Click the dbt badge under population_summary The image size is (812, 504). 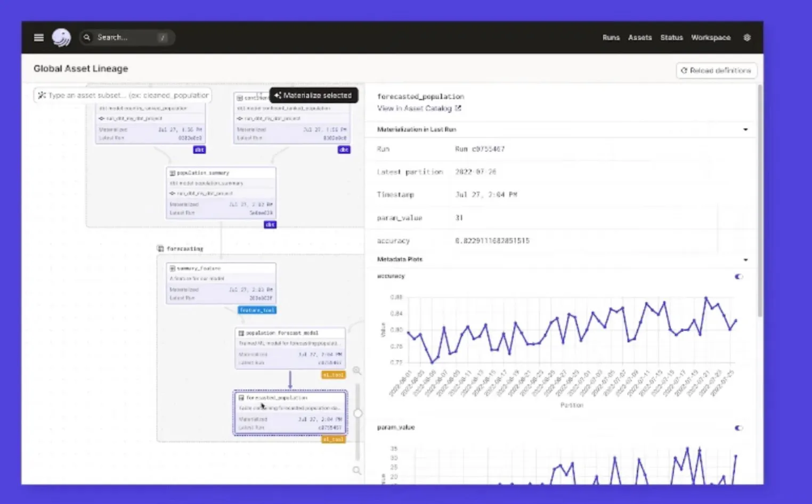point(270,225)
